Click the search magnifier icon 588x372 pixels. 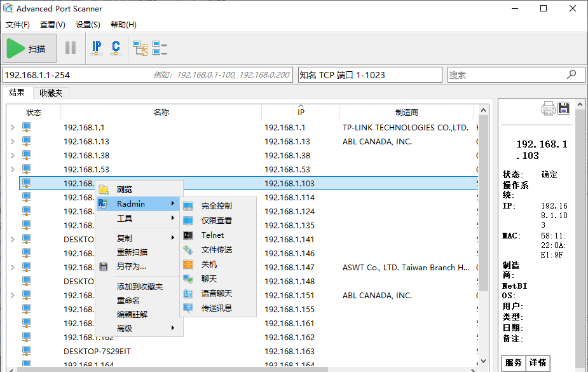coord(571,74)
